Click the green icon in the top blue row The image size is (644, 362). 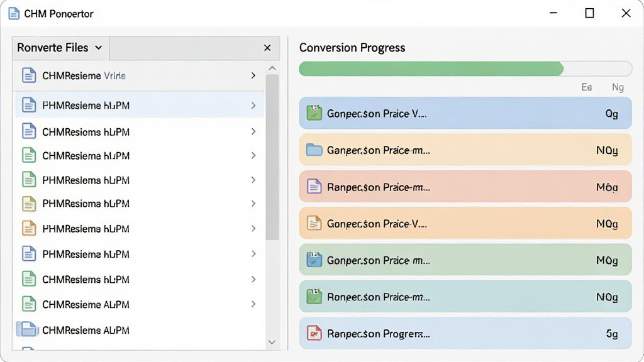(x=314, y=113)
